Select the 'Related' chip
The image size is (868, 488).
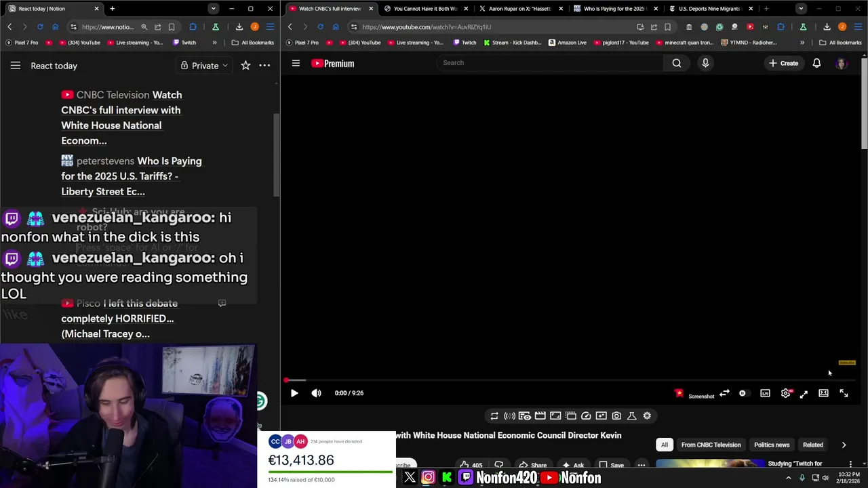[x=813, y=445]
